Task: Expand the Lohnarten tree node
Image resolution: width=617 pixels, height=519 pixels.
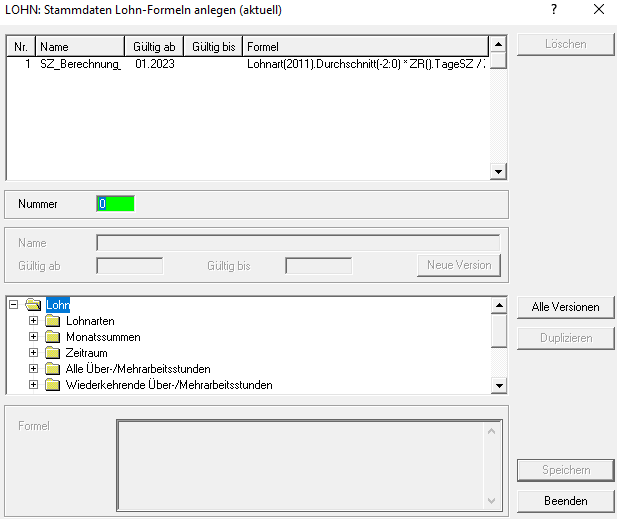Action: [34, 321]
